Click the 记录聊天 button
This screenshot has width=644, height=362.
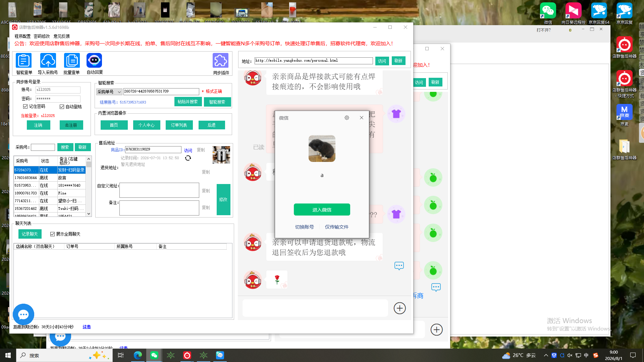[30, 234]
